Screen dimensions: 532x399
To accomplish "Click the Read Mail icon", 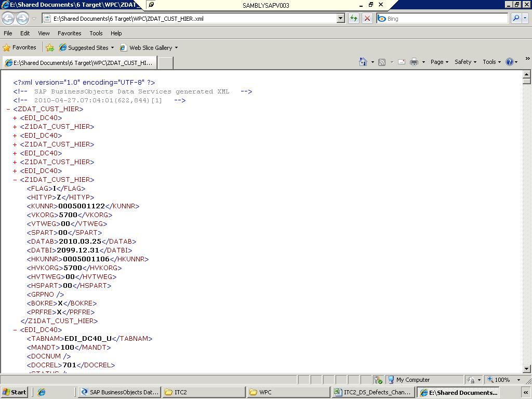I will coord(402,62).
